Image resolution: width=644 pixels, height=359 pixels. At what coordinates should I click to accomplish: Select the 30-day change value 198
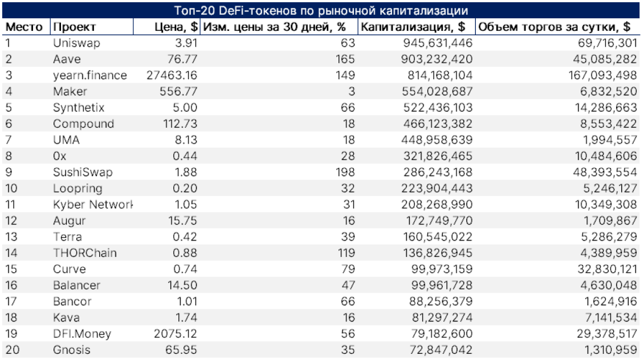click(345, 172)
